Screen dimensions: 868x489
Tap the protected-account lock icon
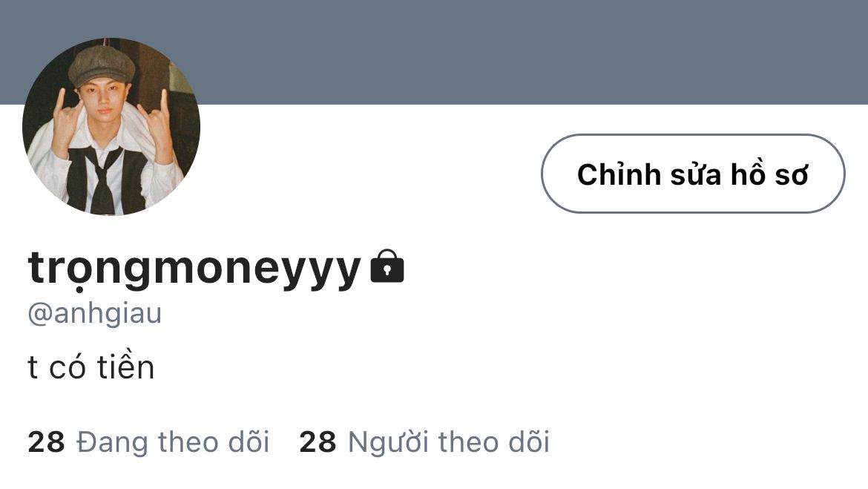point(387,266)
